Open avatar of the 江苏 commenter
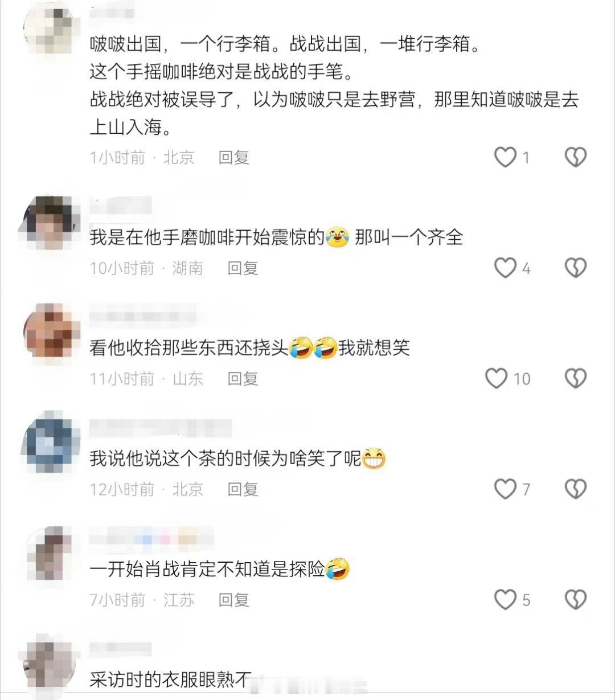This screenshot has width=615, height=700. pos(49,552)
